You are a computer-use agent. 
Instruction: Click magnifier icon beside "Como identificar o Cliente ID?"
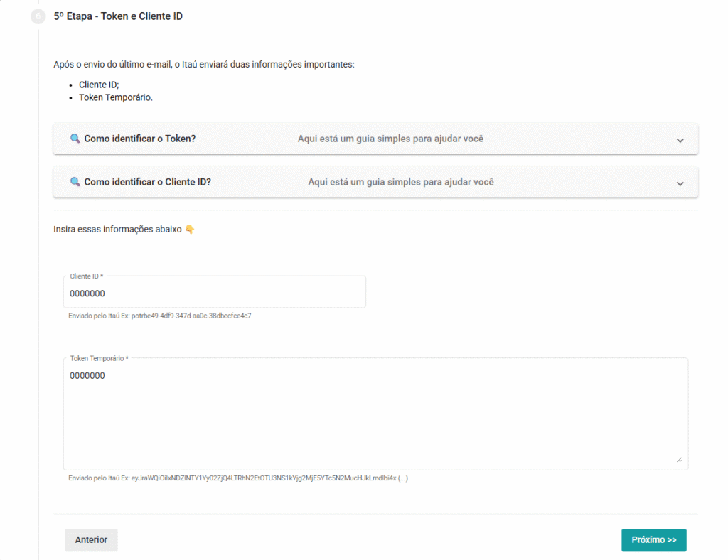pos(75,182)
